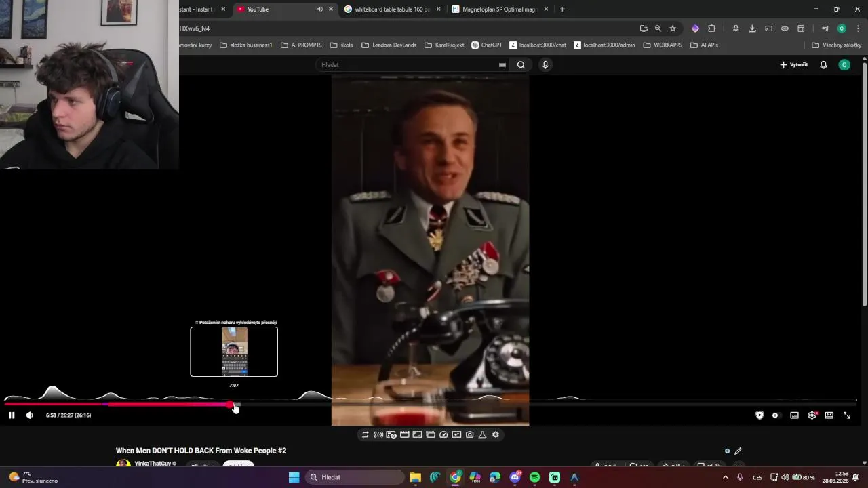The width and height of the screenshot is (868, 488).
Task: Click the 7:07 seek preview thumbnail
Action: 234,352
